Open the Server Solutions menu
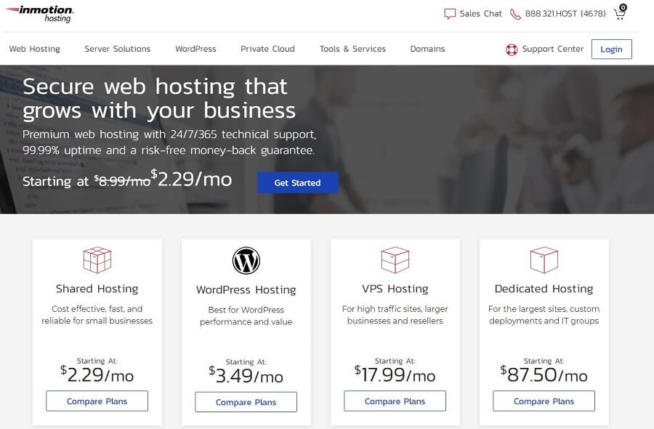654x429 pixels. [x=117, y=49]
